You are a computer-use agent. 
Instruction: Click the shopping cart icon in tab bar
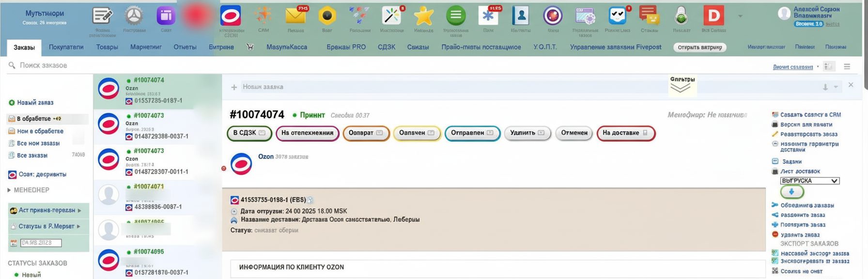point(250,47)
